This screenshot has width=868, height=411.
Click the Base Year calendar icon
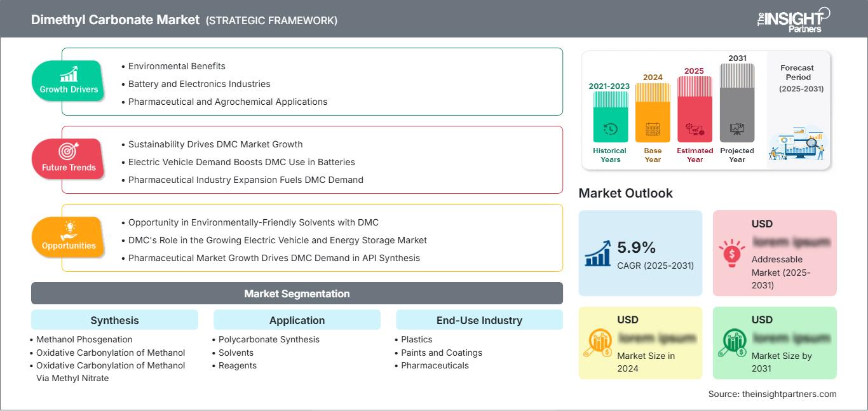click(653, 130)
